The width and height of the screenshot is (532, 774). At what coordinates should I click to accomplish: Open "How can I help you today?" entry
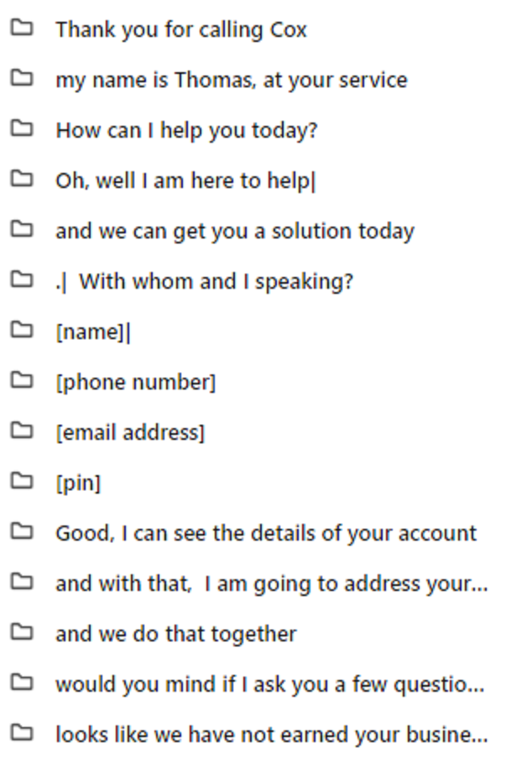(x=186, y=131)
